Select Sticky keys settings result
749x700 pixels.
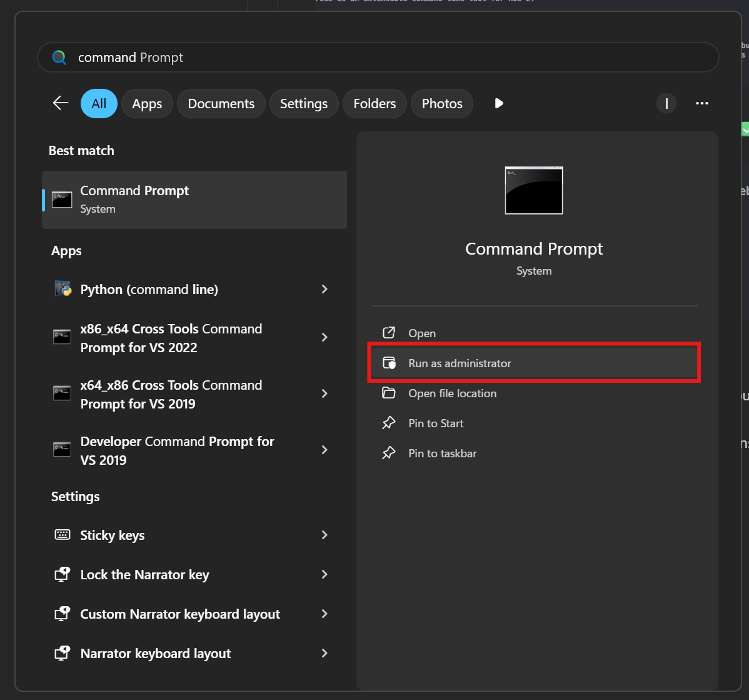(113, 535)
